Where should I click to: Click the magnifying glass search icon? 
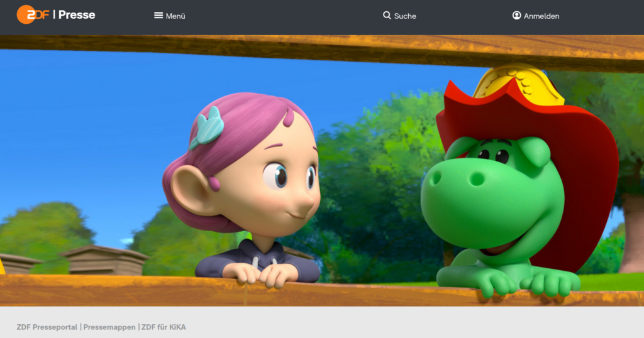[x=387, y=16]
